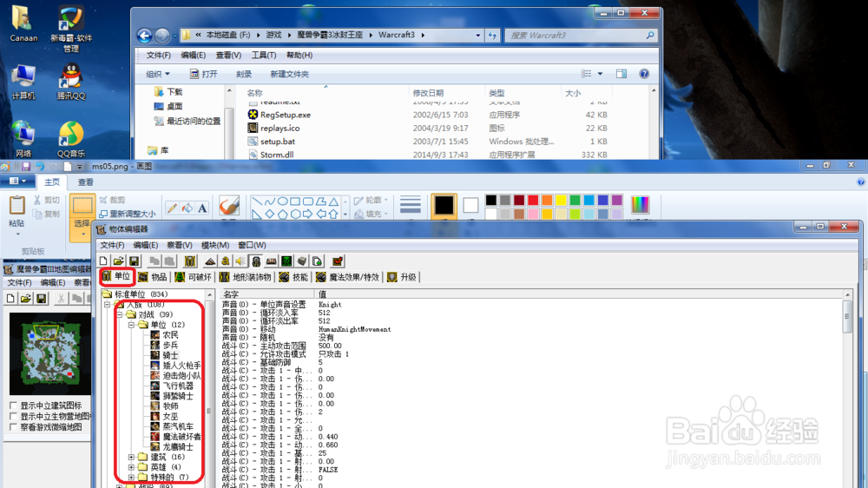Click Explorer back navigation arrow
868x488 pixels.
click(144, 36)
